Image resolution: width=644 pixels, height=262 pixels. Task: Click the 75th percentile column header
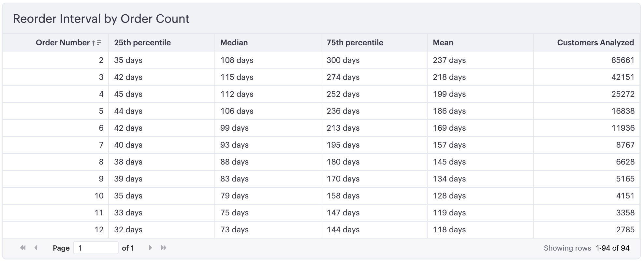[x=355, y=42]
